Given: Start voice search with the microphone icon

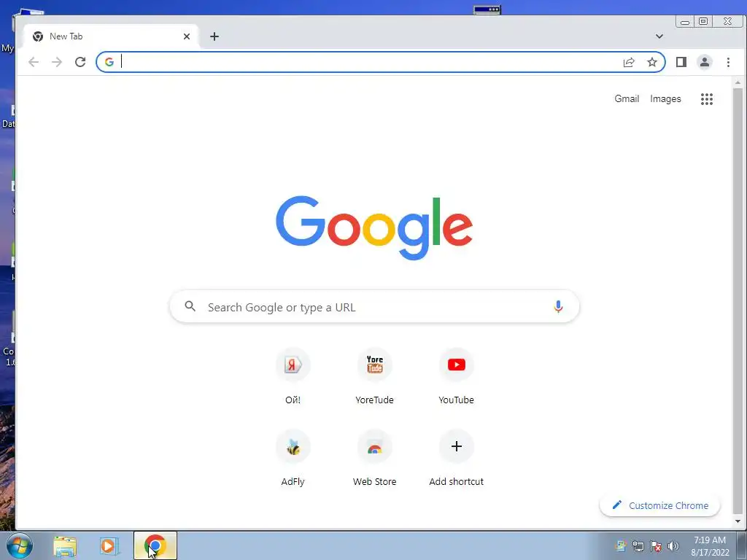Looking at the screenshot, I should pos(558,307).
